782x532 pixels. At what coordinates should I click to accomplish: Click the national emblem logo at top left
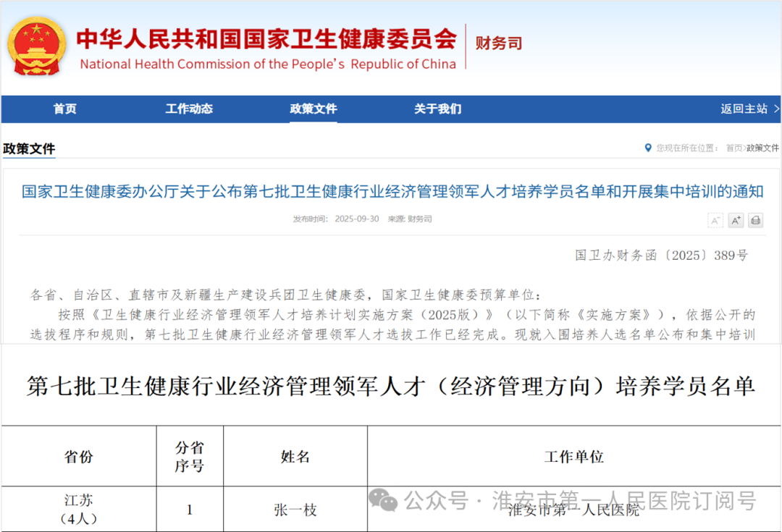tap(36, 45)
